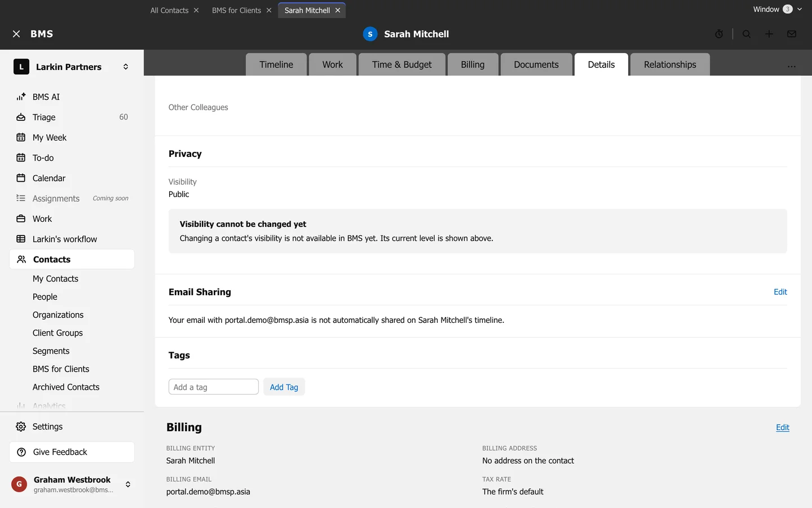The height and width of the screenshot is (508, 812).
Task: Click the Give Feedback question icon
Action: click(x=21, y=452)
